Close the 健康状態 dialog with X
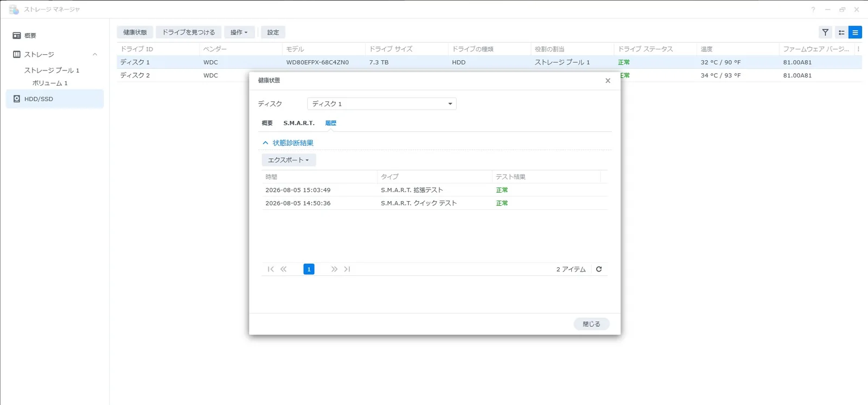Screen dimensions: 868x405 [x=608, y=81]
